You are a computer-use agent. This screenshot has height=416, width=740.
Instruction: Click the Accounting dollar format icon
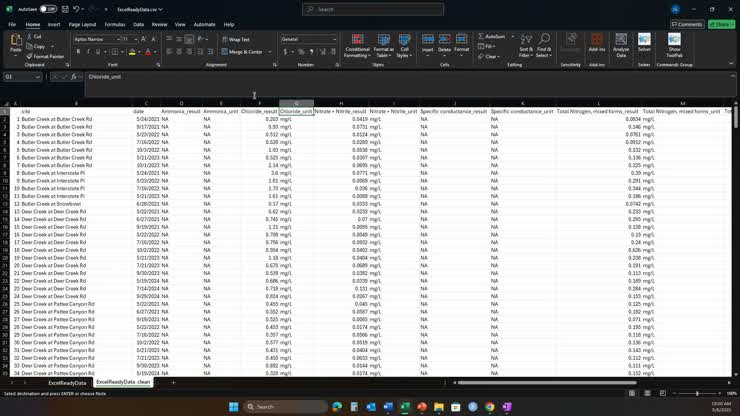(x=285, y=51)
